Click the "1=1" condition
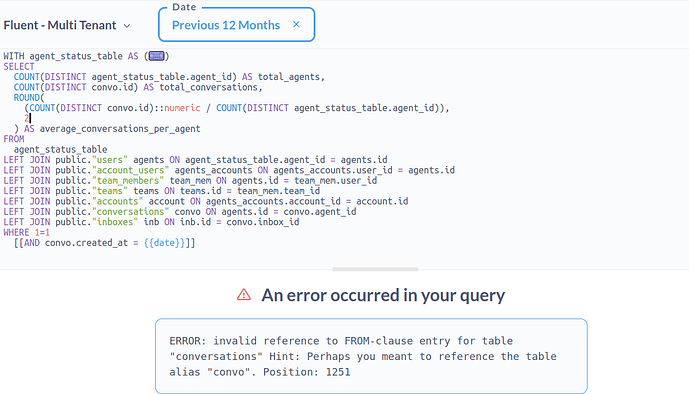Image resolution: width=689 pixels, height=394 pixels. 43,232
